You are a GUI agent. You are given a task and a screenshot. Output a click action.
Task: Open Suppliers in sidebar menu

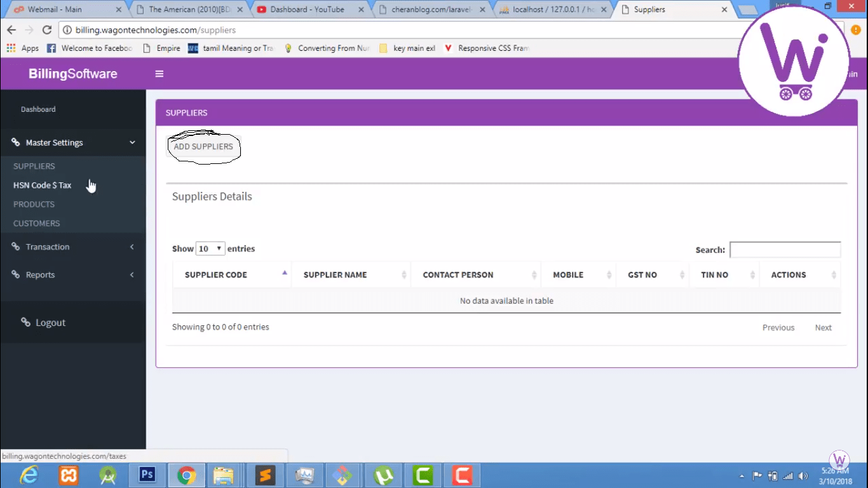[34, 166]
